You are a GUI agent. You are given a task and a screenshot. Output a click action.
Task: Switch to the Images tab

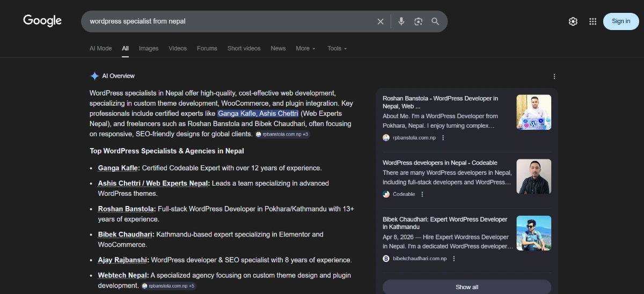tap(149, 48)
